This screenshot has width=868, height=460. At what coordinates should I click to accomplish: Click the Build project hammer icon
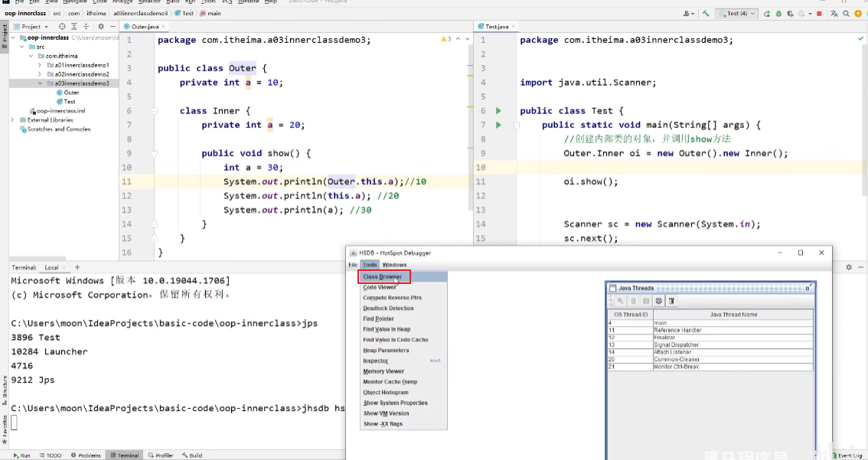[x=706, y=13]
